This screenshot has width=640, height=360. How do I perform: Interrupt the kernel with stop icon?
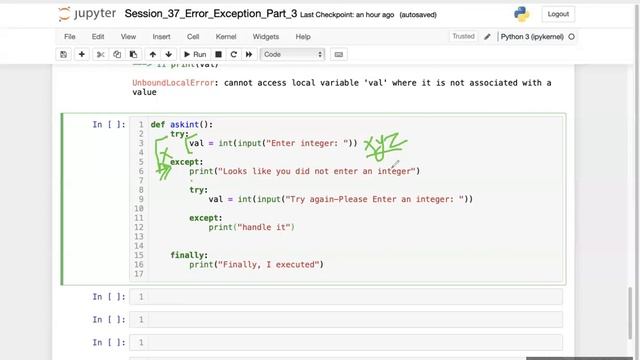tap(218, 54)
